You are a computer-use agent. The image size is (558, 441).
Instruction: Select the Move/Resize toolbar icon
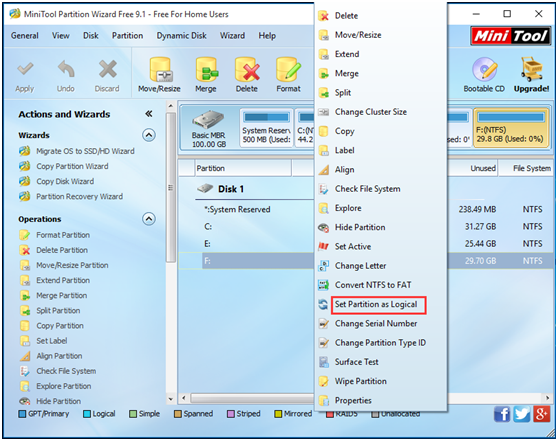click(x=160, y=70)
